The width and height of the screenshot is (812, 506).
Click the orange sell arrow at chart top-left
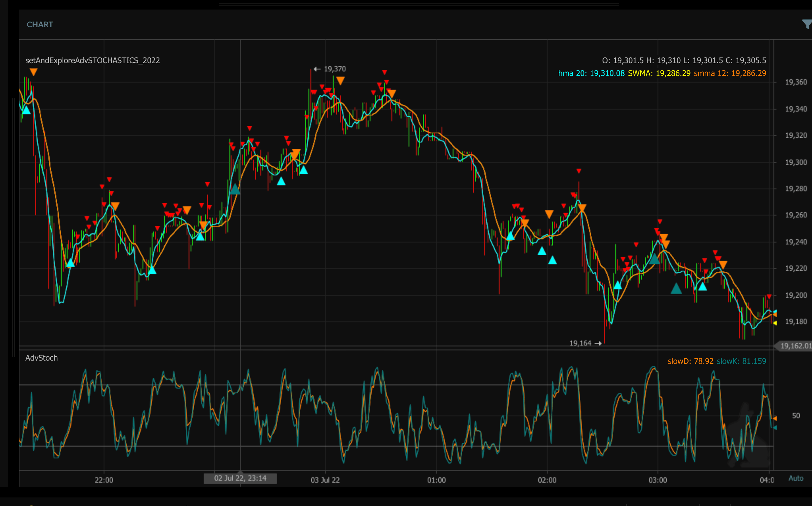pyautogui.click(x=34, y=72)
